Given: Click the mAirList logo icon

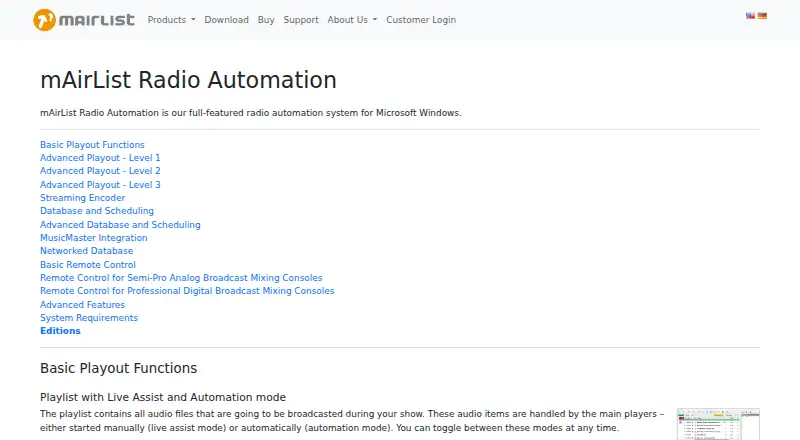Looking at the screenshot, I should [84, 20].
